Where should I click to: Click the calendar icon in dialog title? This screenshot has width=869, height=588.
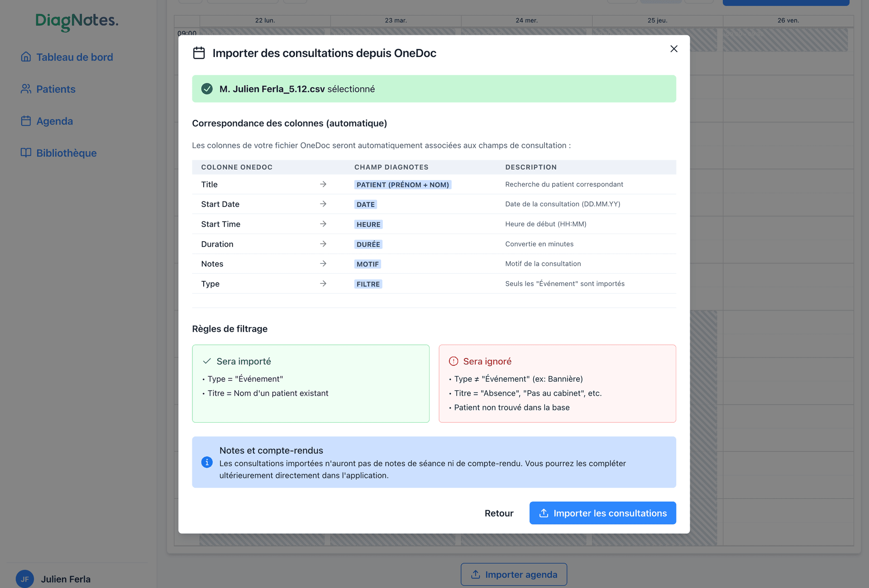point(199,53)
